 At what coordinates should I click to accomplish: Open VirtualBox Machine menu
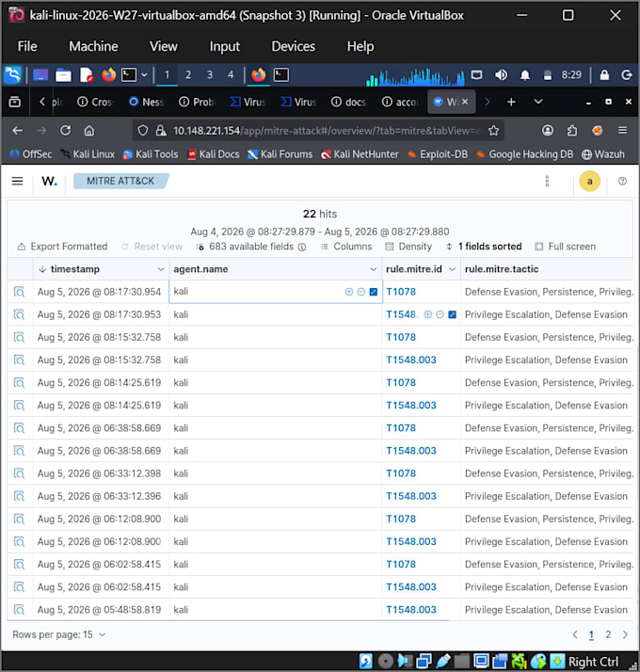coord(93,46)
